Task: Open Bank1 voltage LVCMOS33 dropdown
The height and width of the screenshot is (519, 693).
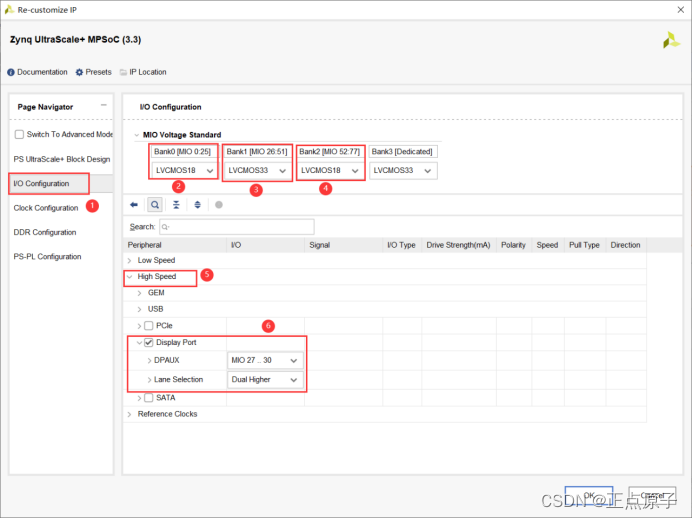Action: [x=257, y=171]
